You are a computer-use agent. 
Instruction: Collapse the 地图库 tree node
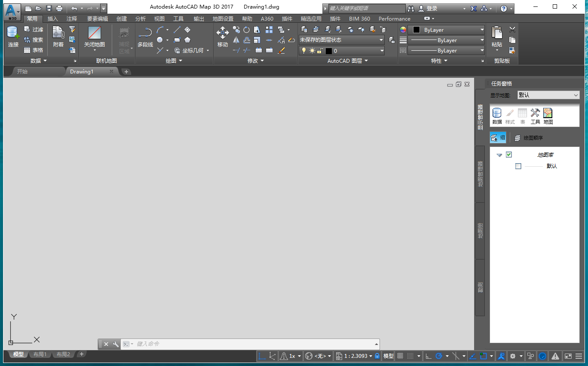click(x=499, y=155)
